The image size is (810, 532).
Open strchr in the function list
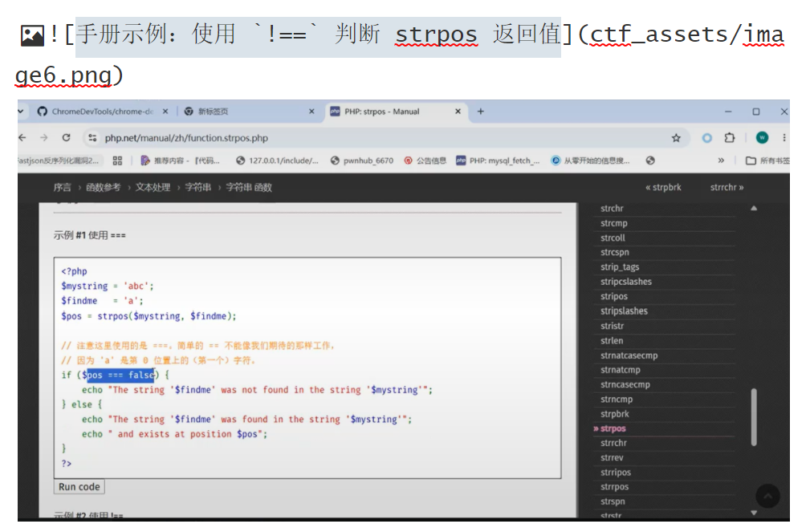pyautogui.click(x=613, y=208)
